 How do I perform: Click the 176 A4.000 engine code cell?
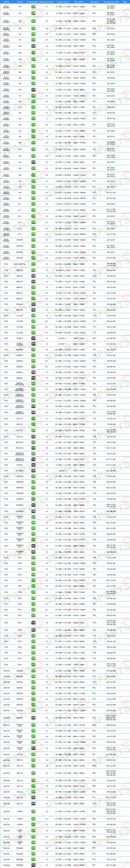click(x=111, y=419)
